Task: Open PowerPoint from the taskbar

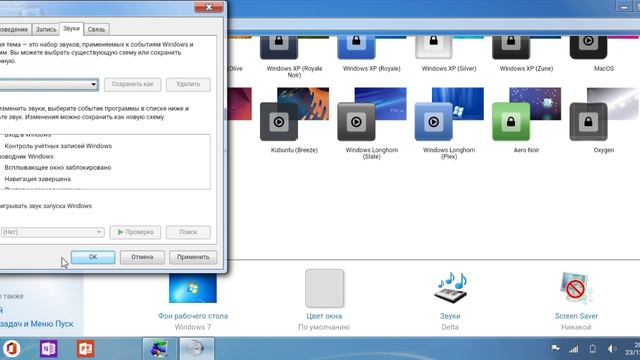Action: (86, 349)
